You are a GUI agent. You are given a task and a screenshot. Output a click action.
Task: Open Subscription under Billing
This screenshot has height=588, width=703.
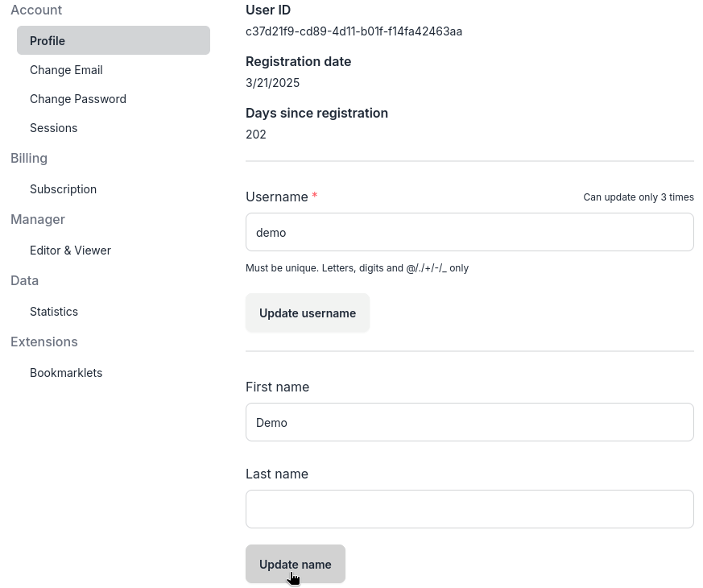[x=63, y=189]
